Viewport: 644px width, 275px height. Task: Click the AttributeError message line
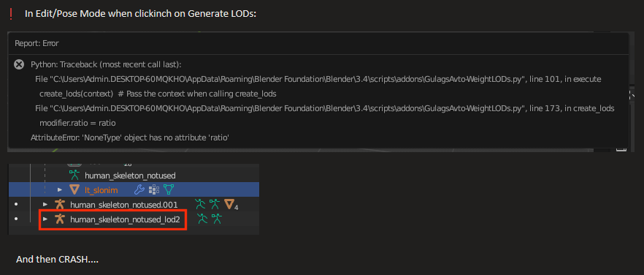[x=130, y=137]
